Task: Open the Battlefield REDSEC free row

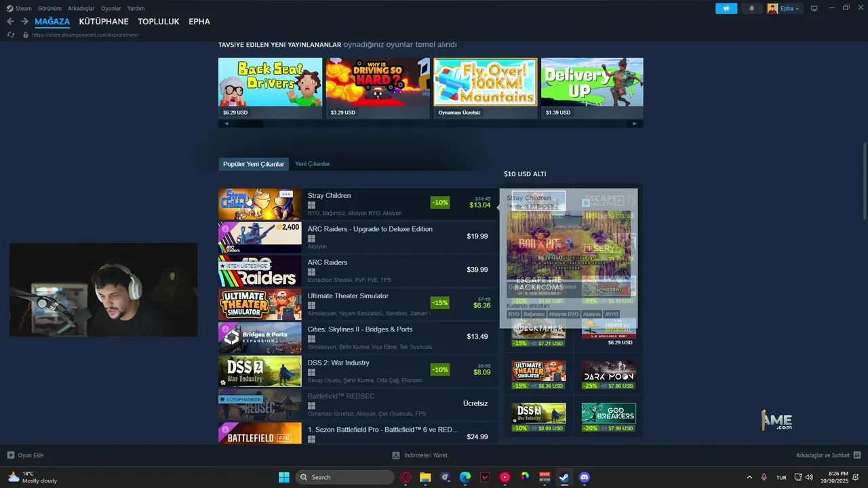Action: pyautogui.click(x=357, y=404)
